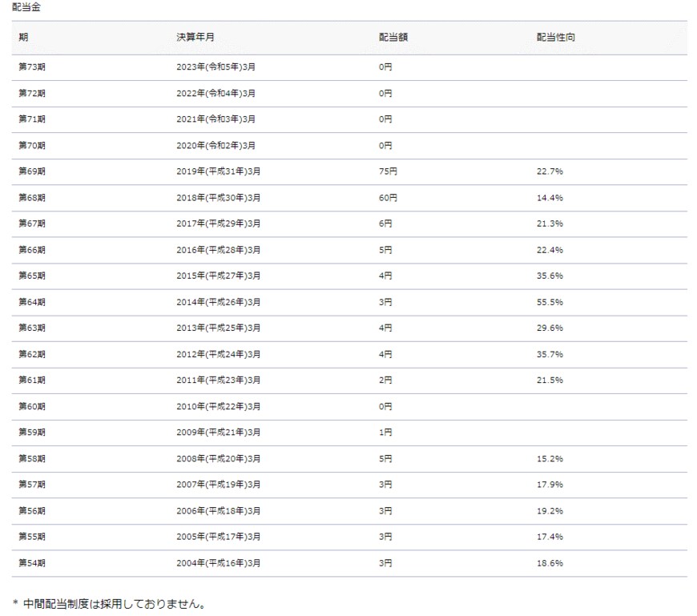This screenshot has width=697, height=616.
Task: Select the 2019年(平成31年)3月 date cell
Action: (218, 171)
